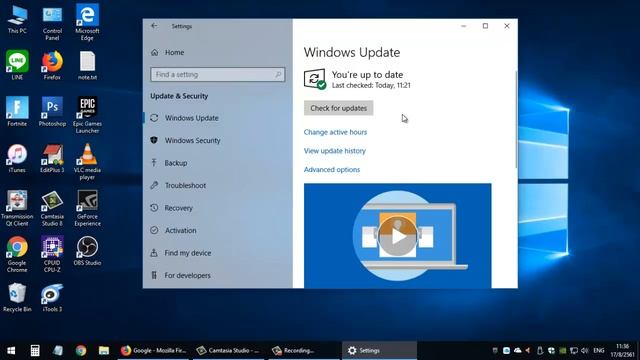
Task: Minimize the Settings window
Action: [464, 26]
